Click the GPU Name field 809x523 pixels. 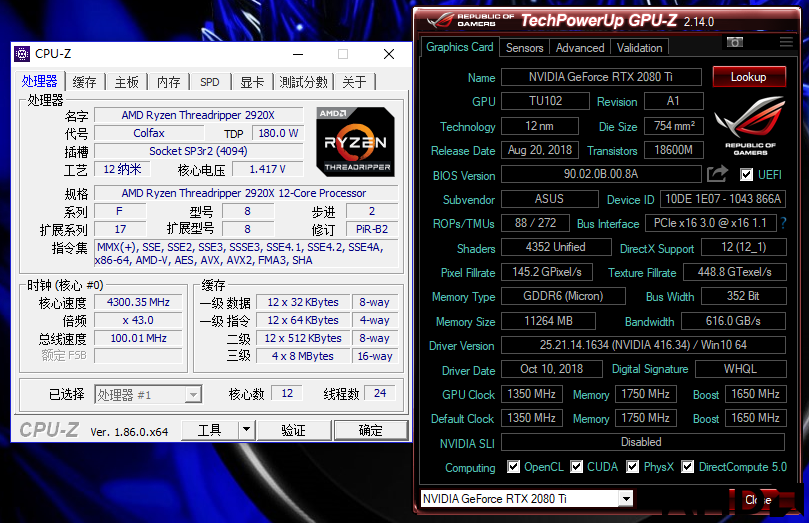pos(601,77)
